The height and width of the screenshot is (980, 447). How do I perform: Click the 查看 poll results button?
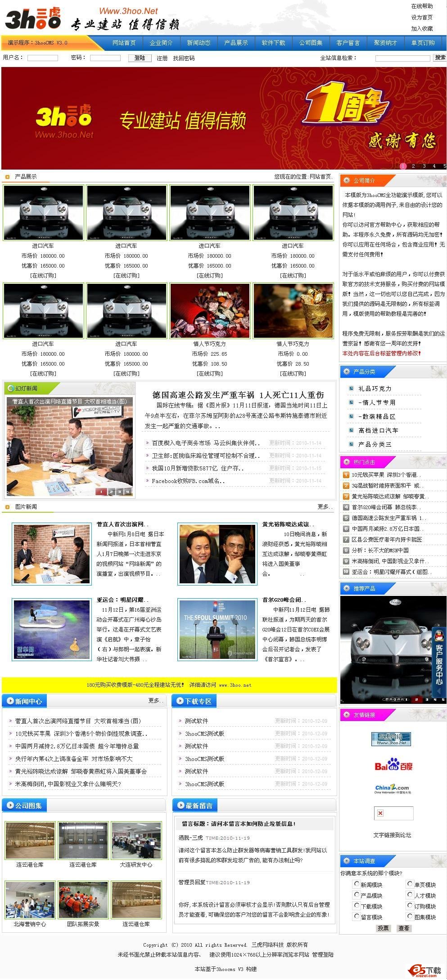404,928
